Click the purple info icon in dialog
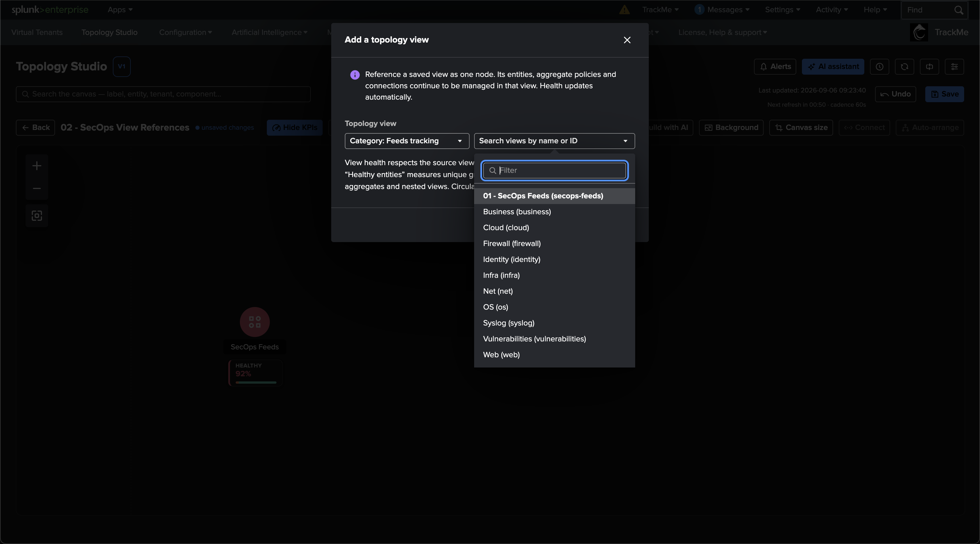Viewport: 980px width, 544px height. pos(354,75)
